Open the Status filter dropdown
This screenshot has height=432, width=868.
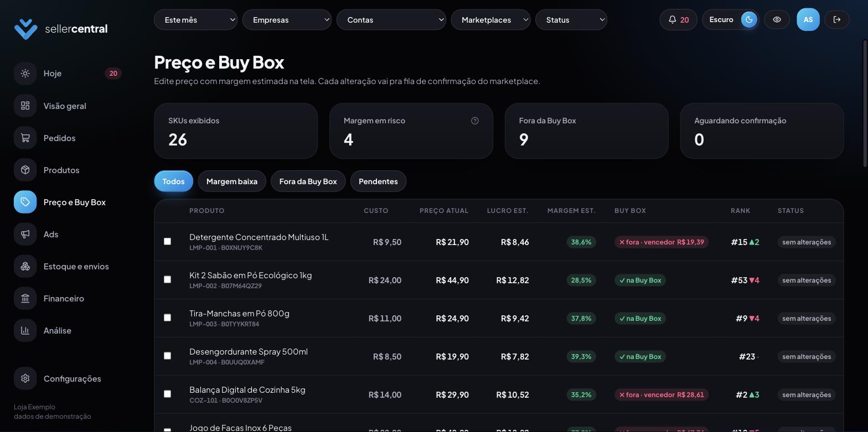(x=571, y=20)
